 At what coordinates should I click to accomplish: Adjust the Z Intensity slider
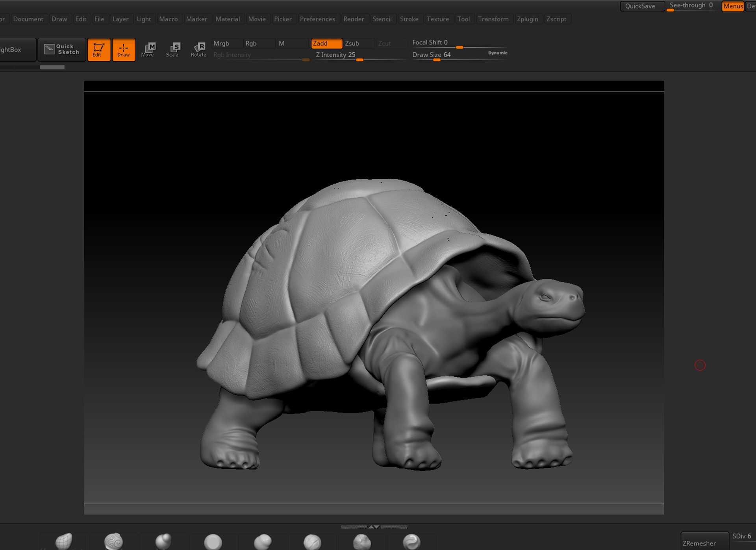click(359, 59)
